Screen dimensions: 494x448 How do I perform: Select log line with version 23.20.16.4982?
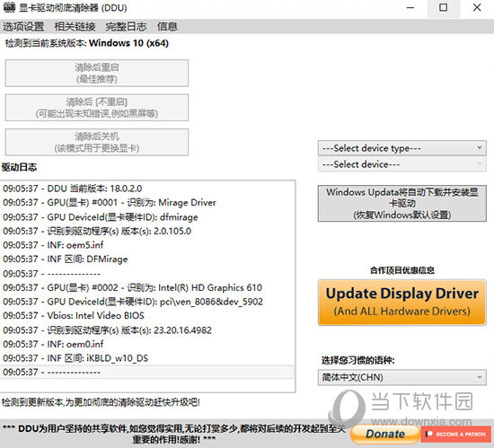click(146, 329)
